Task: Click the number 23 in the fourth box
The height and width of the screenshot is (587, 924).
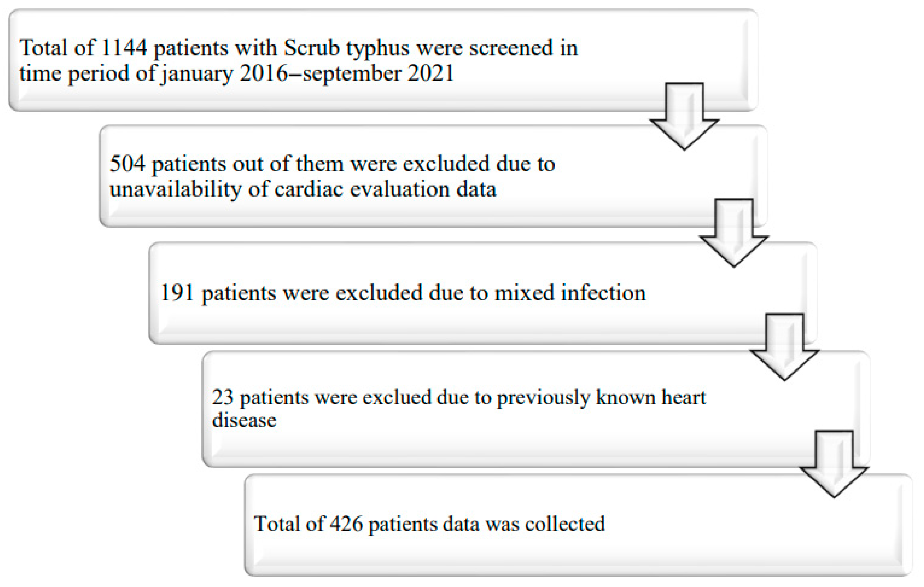Action: (223, 397)
